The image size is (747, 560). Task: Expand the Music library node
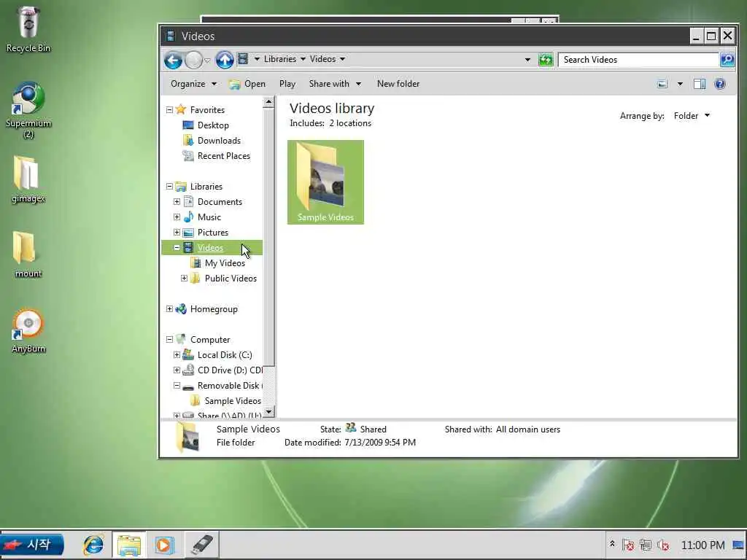point(177,217)
